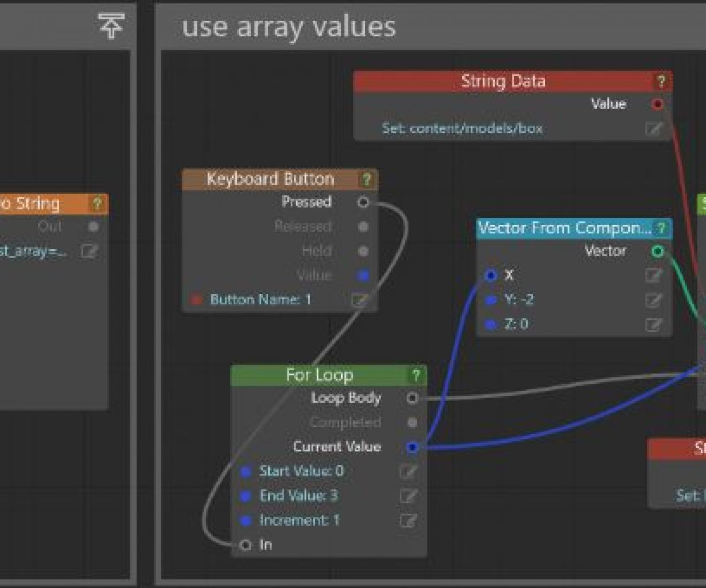Open help for the orange To String node

pos(97,203)
